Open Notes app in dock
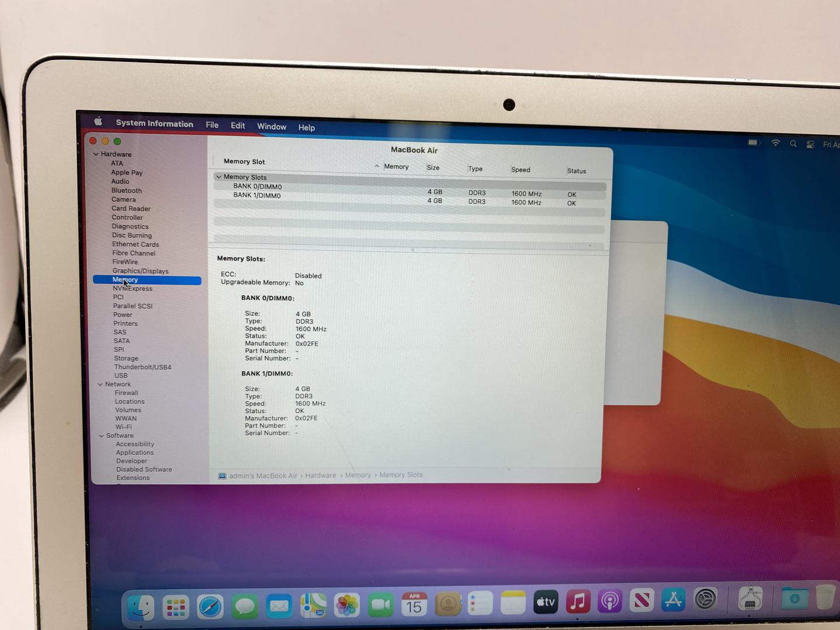This screenshot has height=630, width=840. (513, 603)
